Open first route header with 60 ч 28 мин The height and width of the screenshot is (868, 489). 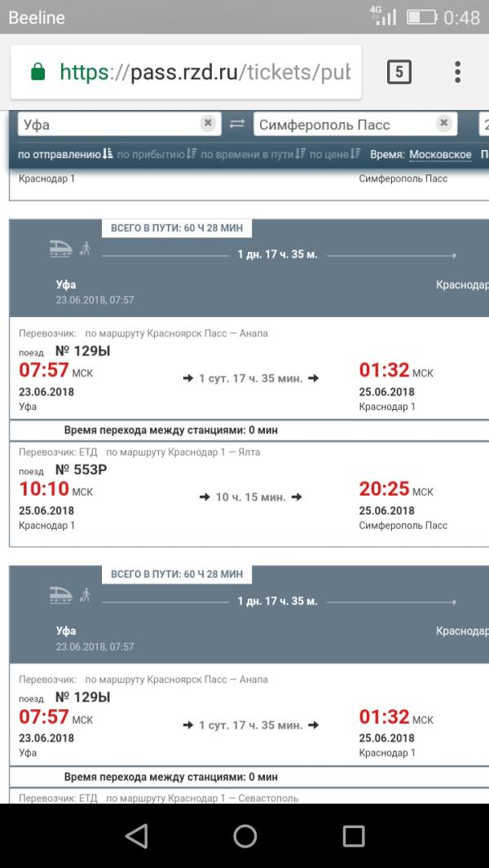[249, 268]
